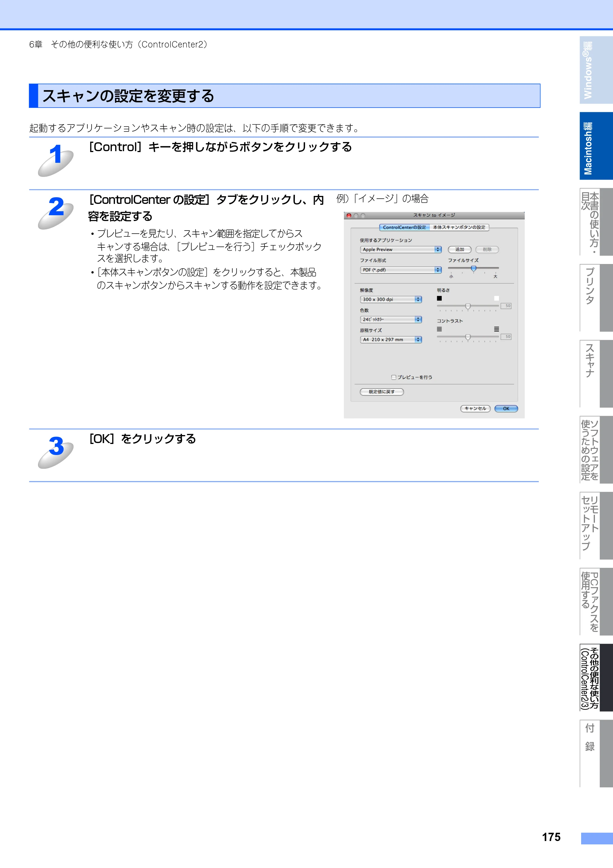Click the white brightness icon under 明るさ
The width and height of the screenshot is (613, 868).
497,298
